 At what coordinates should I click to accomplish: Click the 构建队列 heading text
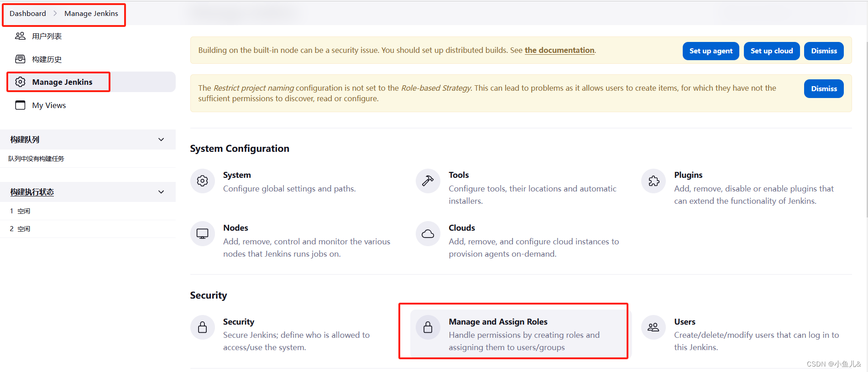[x=25, y=139]
